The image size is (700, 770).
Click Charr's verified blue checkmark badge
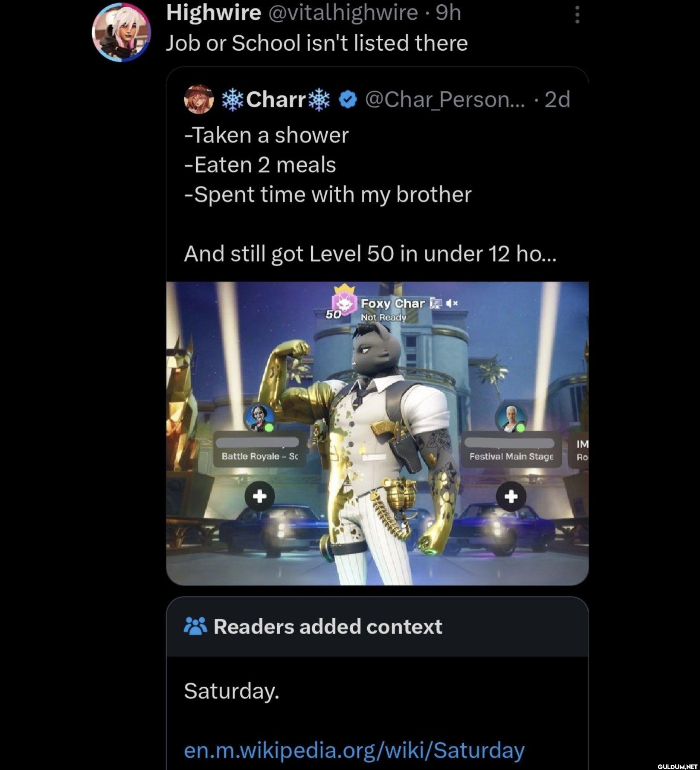[348, 100]
